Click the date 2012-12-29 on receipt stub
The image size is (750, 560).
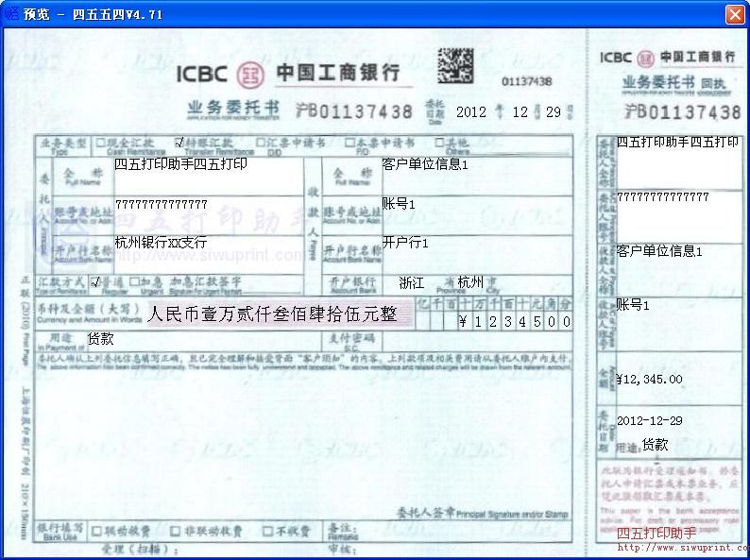[x=649, y=421]
